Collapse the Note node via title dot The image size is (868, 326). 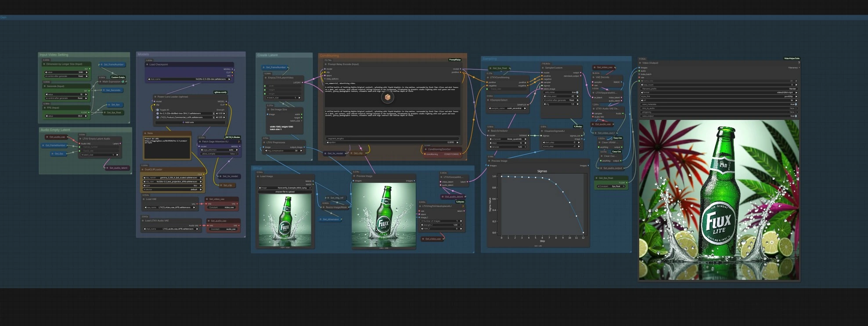[x=145, y=133]
